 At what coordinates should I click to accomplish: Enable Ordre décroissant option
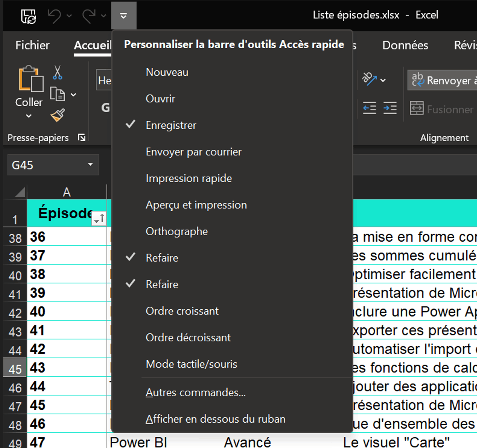pyautogui.click(x=232, y=337)
